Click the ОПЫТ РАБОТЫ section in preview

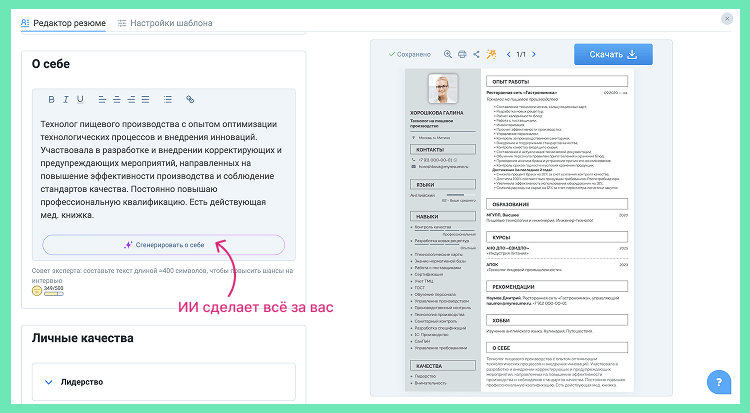click(557, 81)
